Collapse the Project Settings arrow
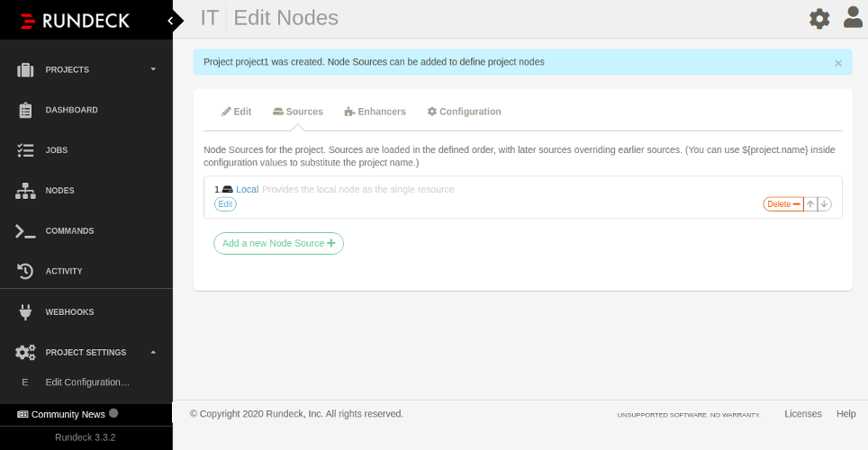 (x=153, y=353)
